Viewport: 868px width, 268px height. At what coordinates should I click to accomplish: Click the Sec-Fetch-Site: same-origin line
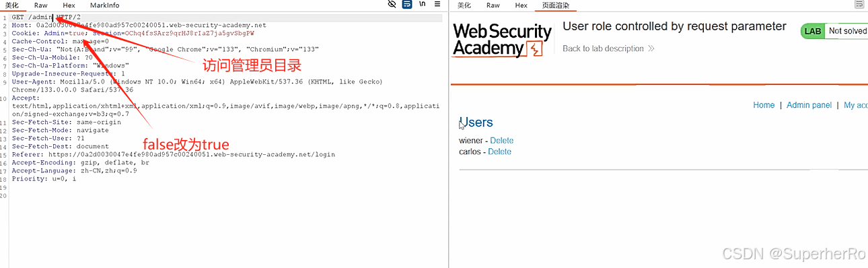pos(66,122)
